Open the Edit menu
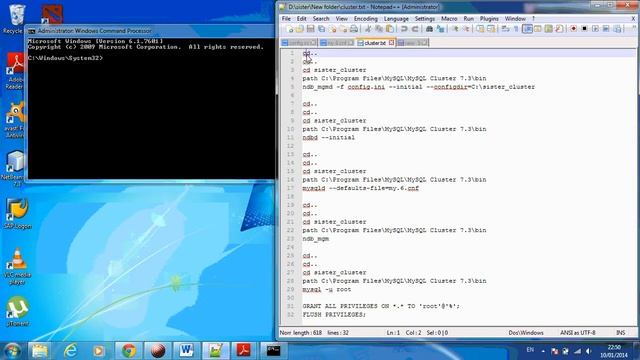Viewport: 640px width, 360px height. tap(301, 19)
